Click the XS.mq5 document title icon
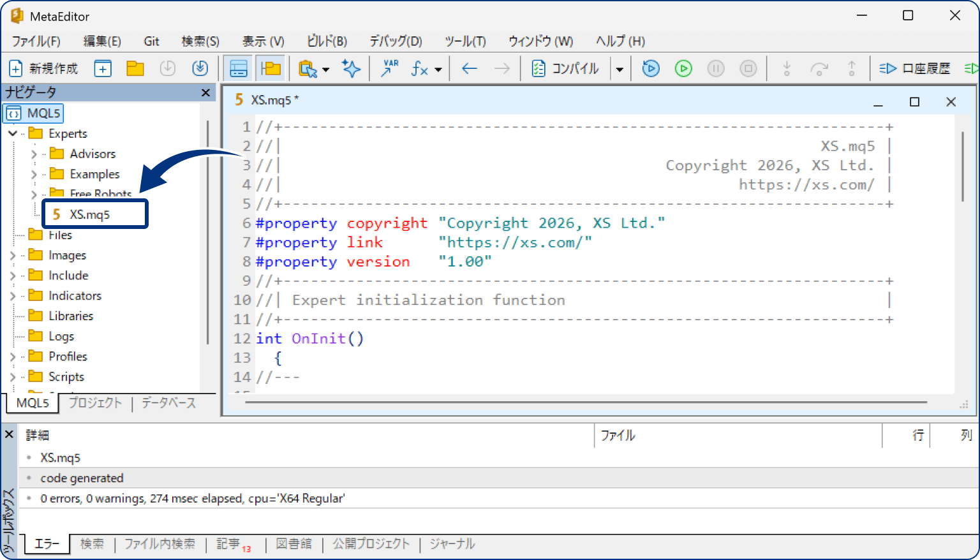Screen dimensions: 980x560 pos(239,99)
